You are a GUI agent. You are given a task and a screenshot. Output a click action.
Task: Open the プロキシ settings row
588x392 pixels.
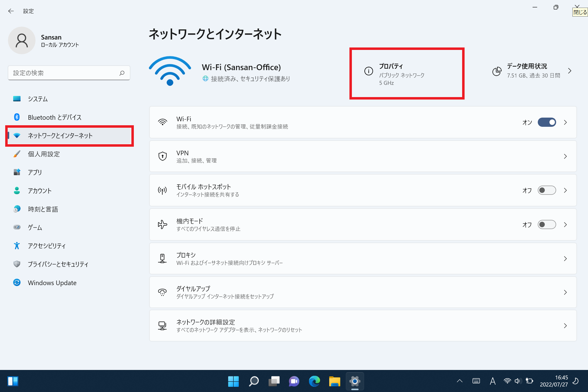pyautogui.click(x=363, y=258)
